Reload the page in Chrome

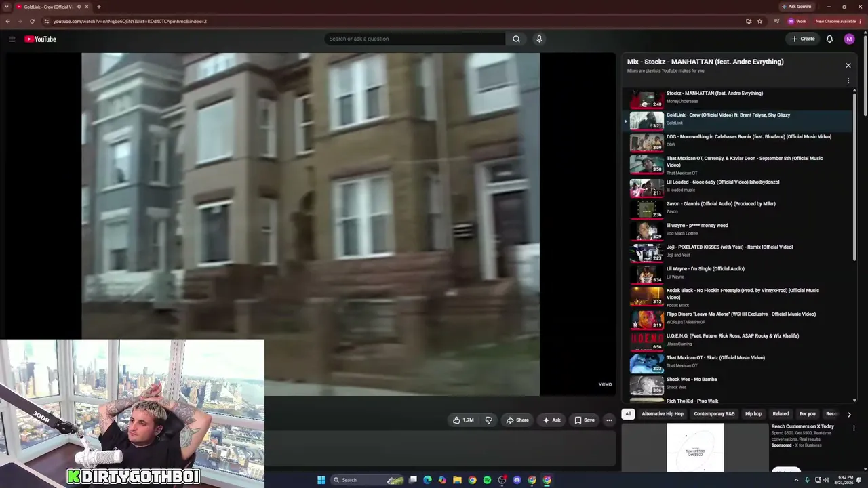[x=32, y=21]
